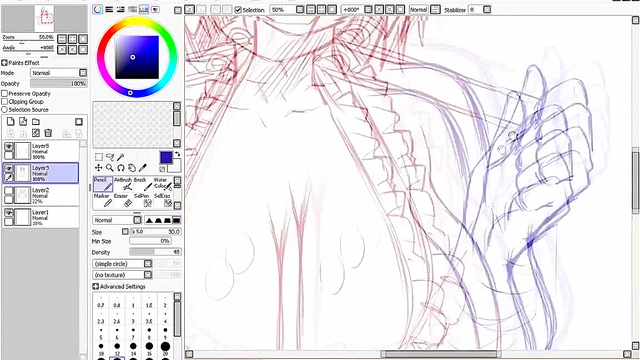Select the lasso selection tool
Image resolution: width=640 pixels, height=360 pixels.
[x=110, y=157]
